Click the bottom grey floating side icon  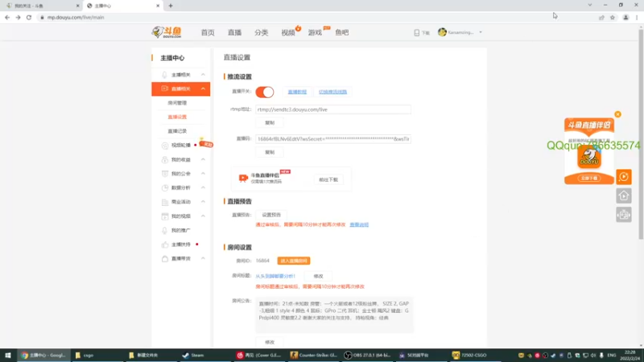coord(623,215)
